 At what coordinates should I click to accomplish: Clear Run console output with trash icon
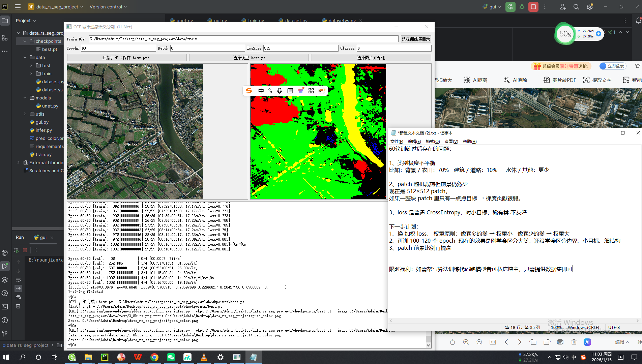(18, 306)
